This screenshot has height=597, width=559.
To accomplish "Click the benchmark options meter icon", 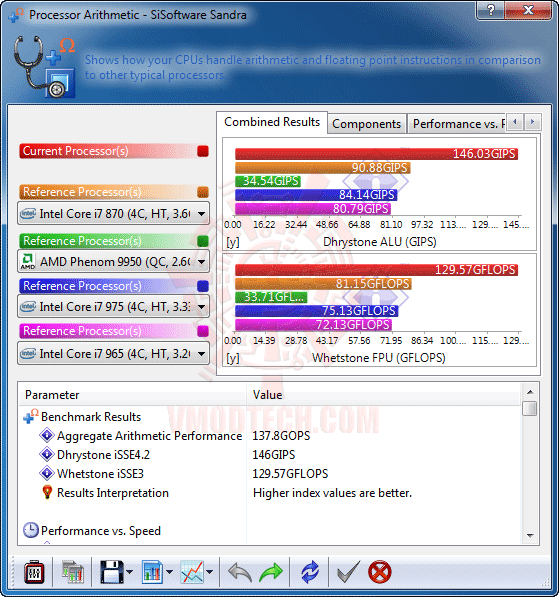I will pyautogui.click(x=34, y=571).
